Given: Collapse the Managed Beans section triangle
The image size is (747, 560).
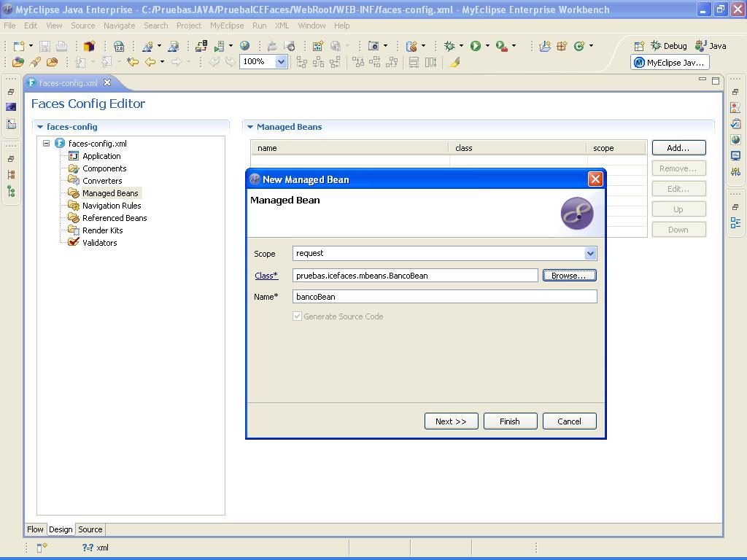Looking at the screenshot, I should 250,127.
